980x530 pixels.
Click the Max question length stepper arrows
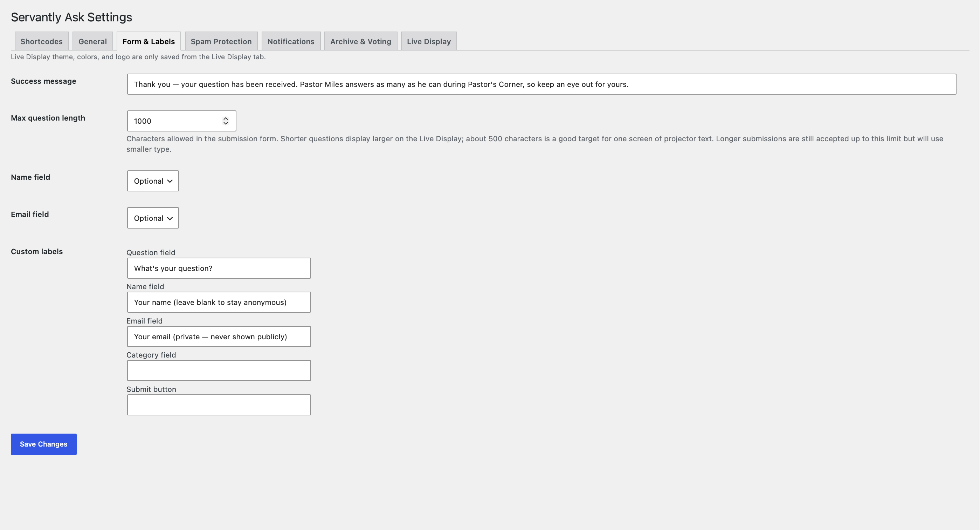[x=226, y=121]
